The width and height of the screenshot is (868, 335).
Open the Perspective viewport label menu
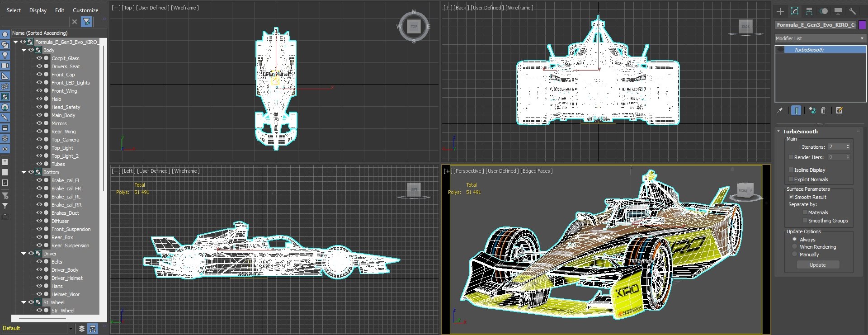pyautogui.click(x=467, y=171)
